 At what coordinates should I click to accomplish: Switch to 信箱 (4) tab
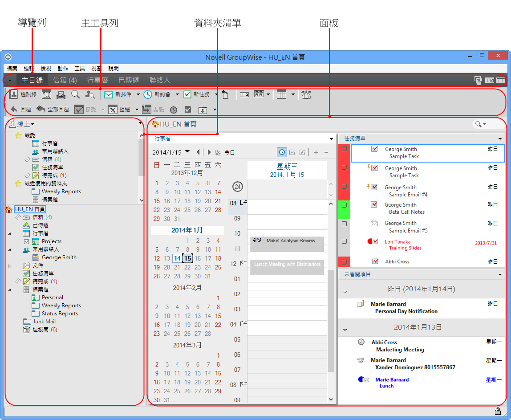(x=65, y=80)
